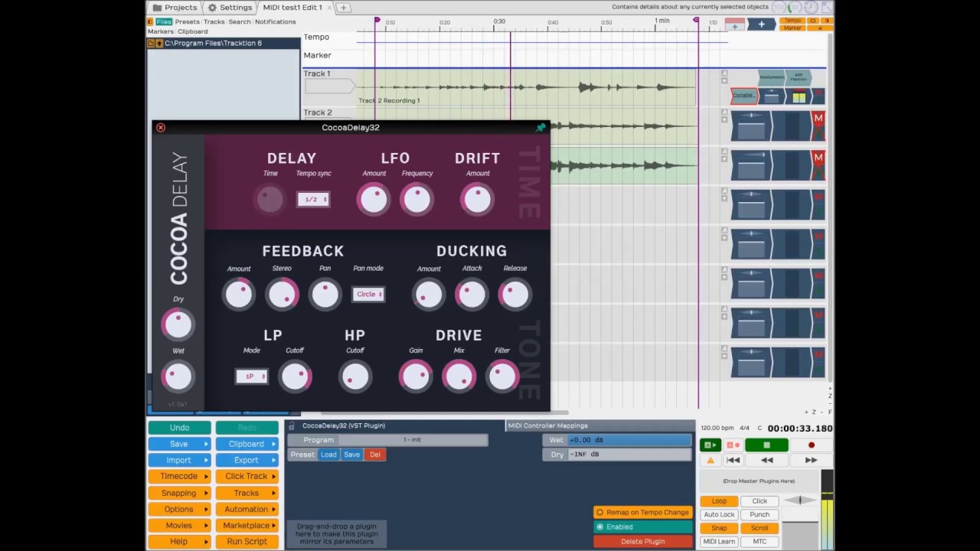This screenshot has height=551, width=980.
Task: Open the Notifications browser tab
Action: pyautogui.click(x=276, y=22)
